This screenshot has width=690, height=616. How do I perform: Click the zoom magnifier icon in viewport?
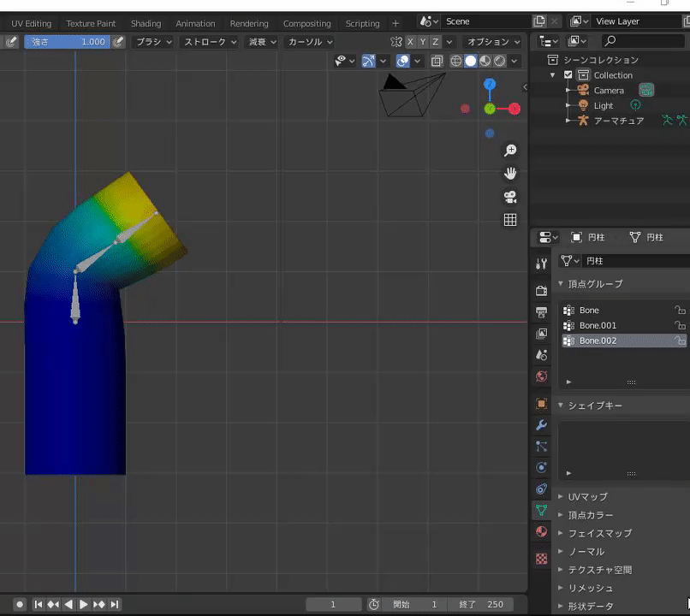click(510, 151)
